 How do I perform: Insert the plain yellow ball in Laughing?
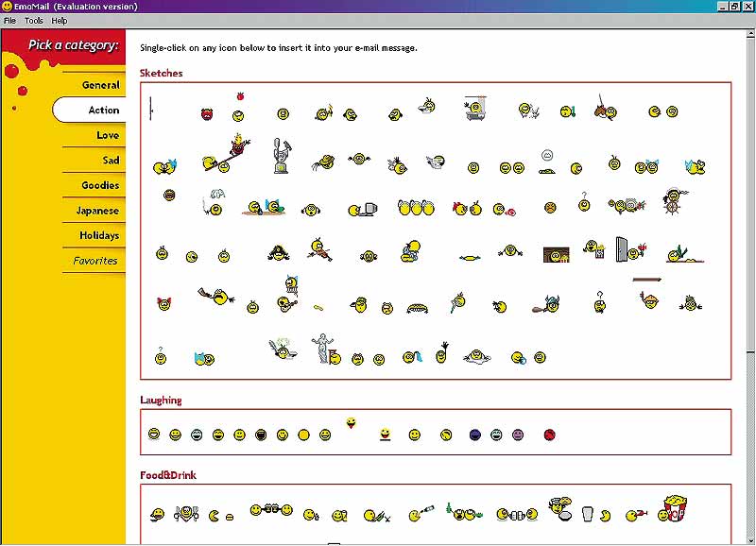[x=303, y=435]
